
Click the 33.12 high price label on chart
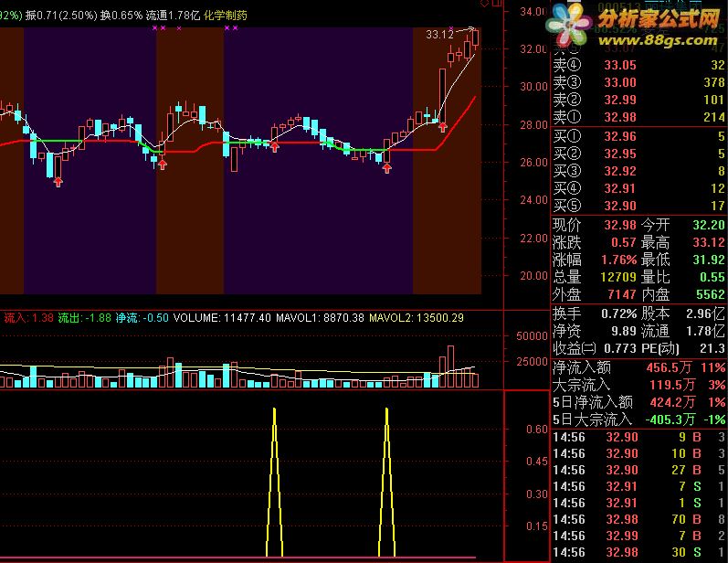pos(439,35)
